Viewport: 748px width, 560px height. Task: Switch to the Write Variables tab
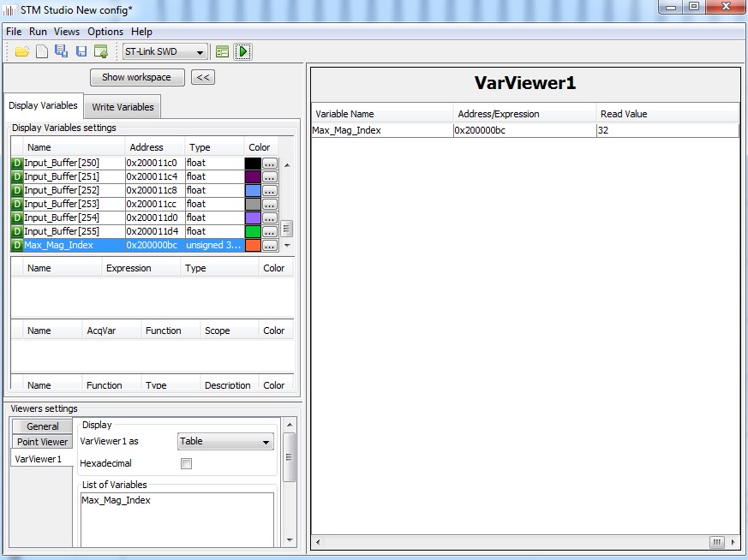click(123, 107)
